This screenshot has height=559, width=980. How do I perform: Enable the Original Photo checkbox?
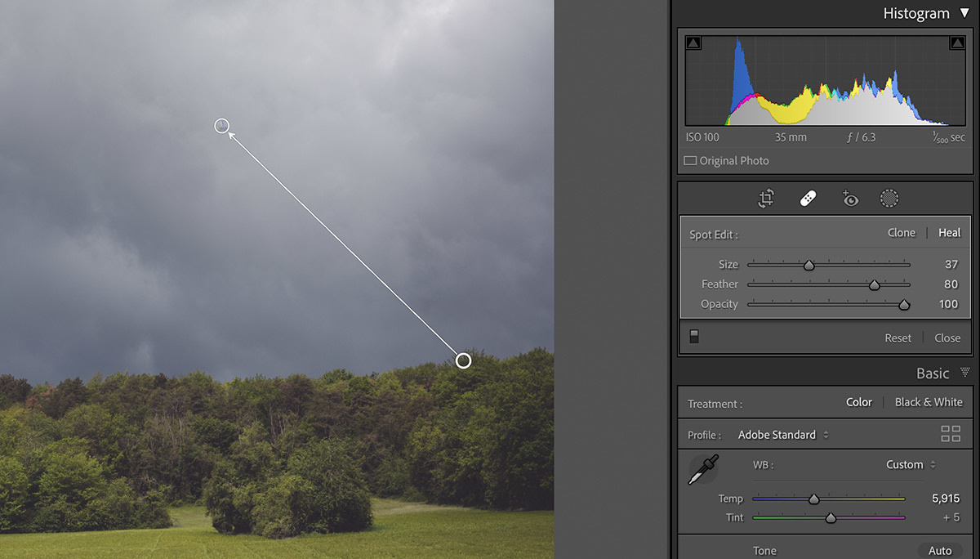[690, 161]
